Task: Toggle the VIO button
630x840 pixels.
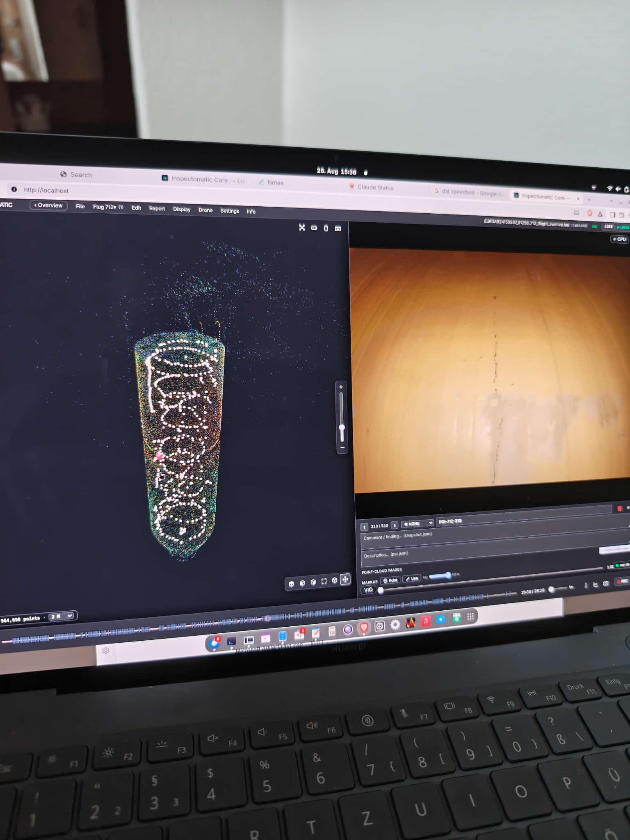Action: 368,590
